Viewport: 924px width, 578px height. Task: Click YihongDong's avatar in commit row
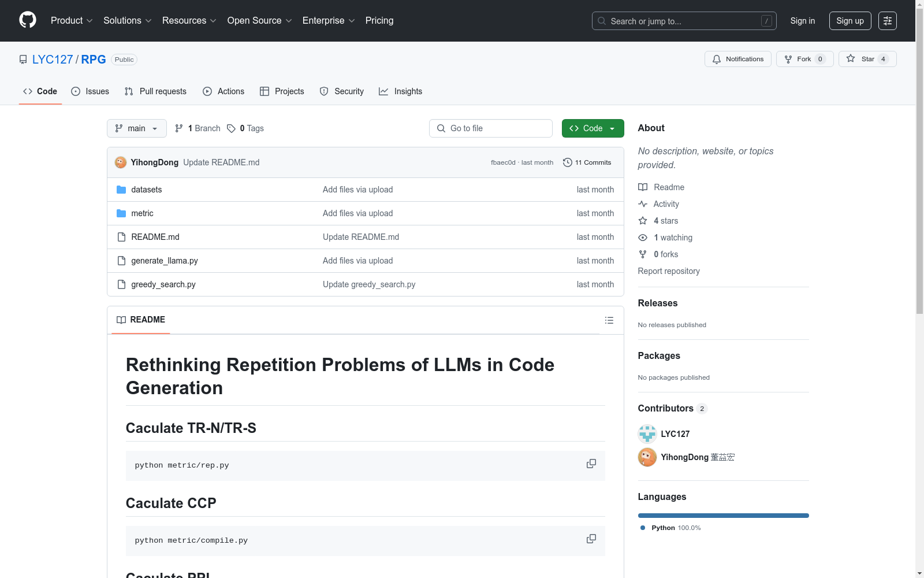121,162
